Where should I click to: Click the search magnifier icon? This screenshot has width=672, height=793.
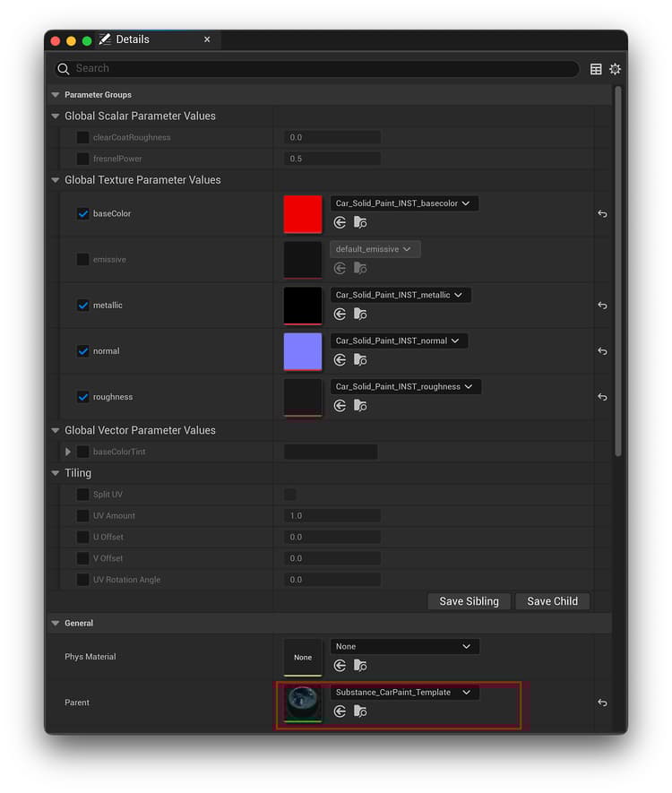(x=64, y=69)
